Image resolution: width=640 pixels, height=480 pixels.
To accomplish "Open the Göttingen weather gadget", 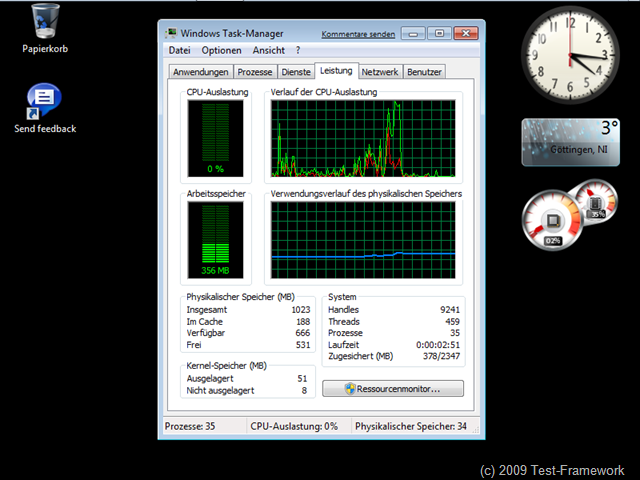I will click(x=571, y=142).
